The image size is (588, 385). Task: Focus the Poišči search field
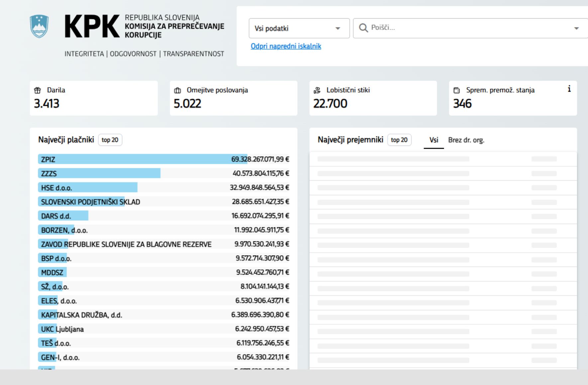470,28
